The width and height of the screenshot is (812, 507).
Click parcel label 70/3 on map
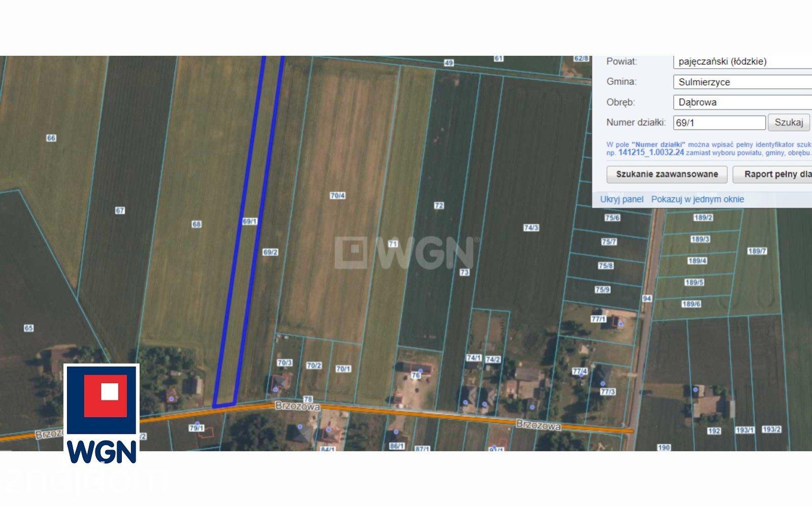(x=284, y=362)
